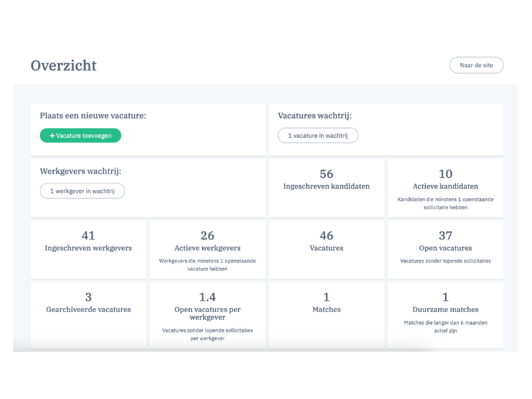Screen dimensions: 532x399
Task: Click the Vacatures wachtrij heading
Action: coord(315,116)
